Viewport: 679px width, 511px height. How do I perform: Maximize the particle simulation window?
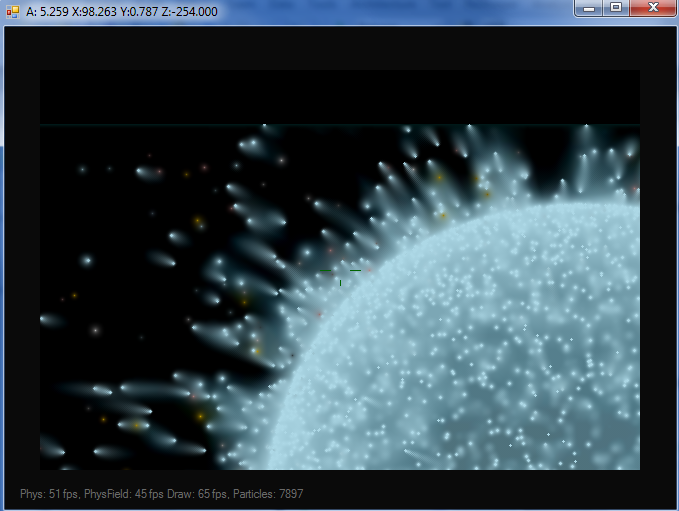(x=616, y=8)
